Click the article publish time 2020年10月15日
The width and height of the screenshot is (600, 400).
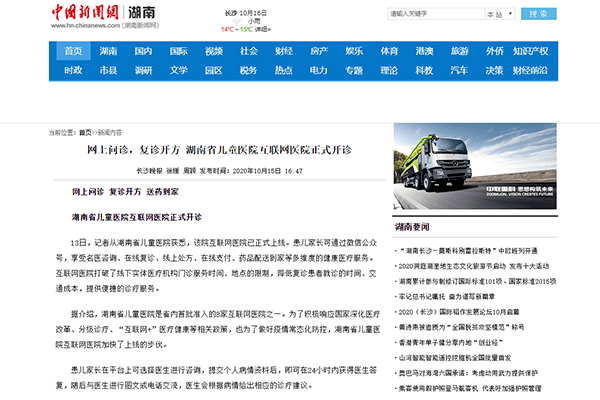click(267, 171)
